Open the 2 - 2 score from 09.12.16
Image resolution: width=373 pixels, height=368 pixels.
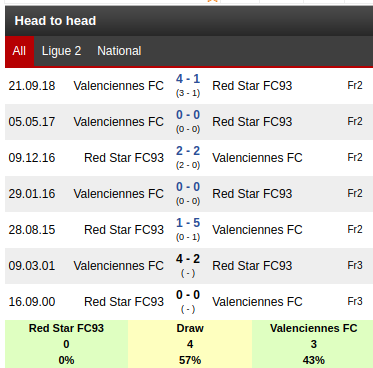188,151
